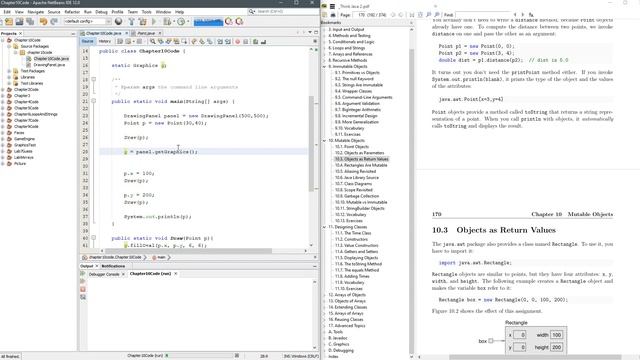Click the Save All icon in the NetBeans toolbar
The height and width of the screenshot is (360, 640).
pos(30,21)
